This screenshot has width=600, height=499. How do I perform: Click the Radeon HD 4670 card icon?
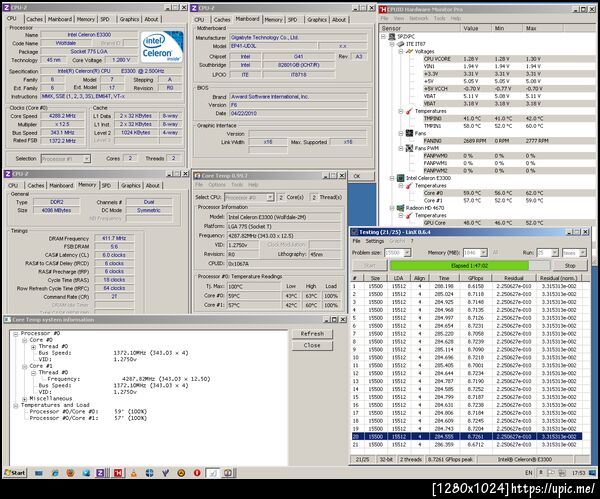[x=400, y=208]
